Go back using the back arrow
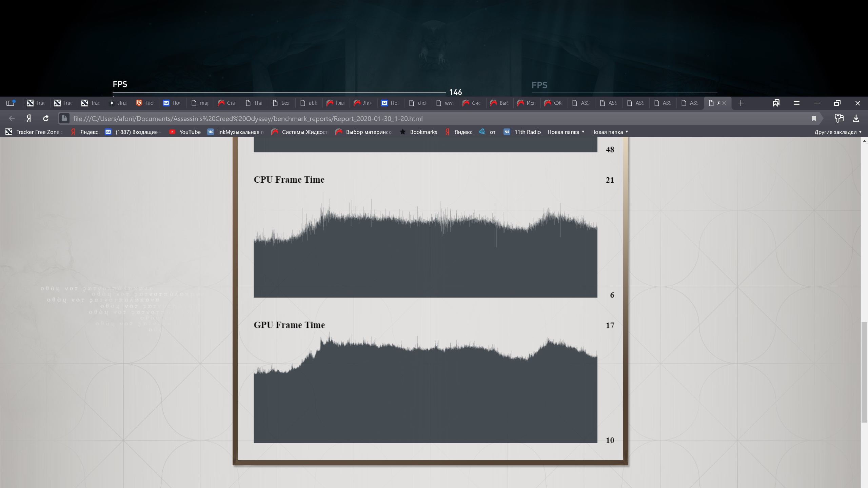The height and width of the screenshot is (488, 868). [12, 118]
